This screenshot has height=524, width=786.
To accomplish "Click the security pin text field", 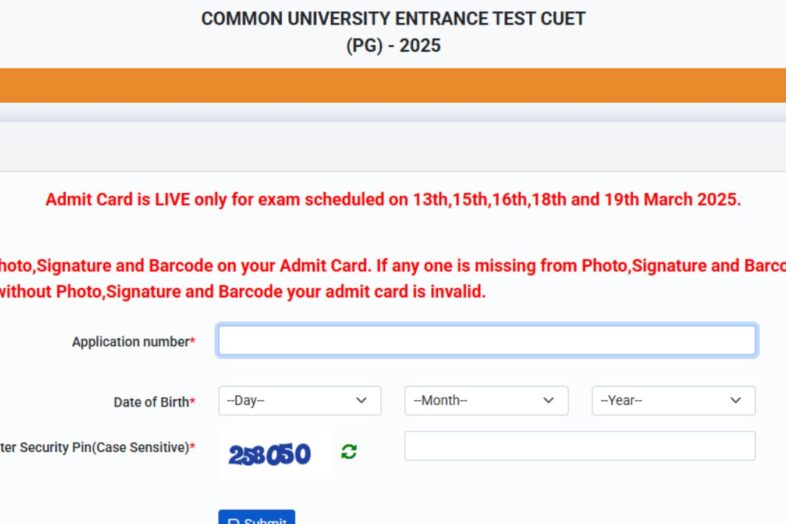I will point(580,446).
